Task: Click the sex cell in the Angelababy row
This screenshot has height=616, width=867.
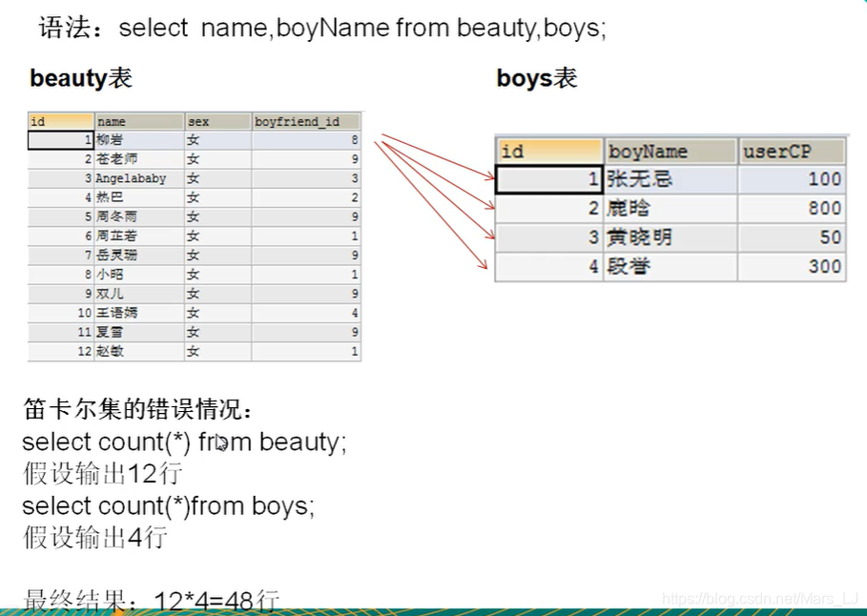Action: coord(217,178)
